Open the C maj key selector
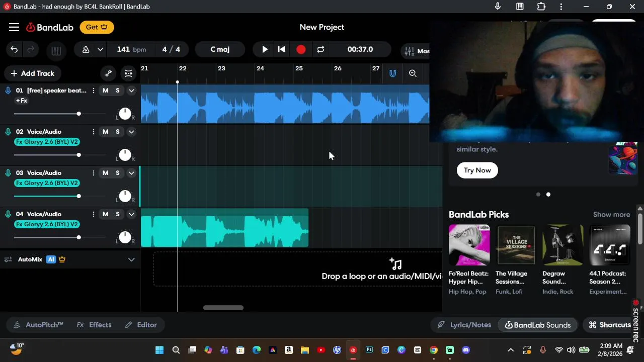The image size is (644, 362). (220, 49)
